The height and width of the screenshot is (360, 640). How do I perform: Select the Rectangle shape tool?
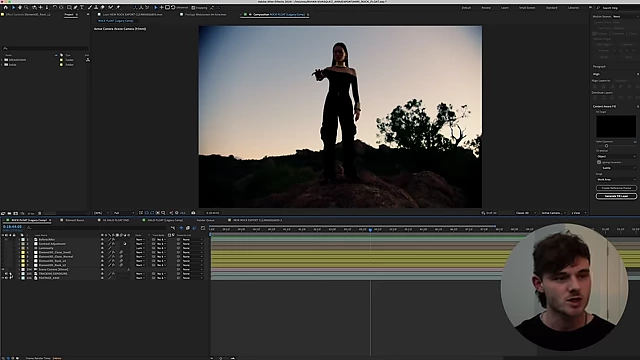[69, 7]
